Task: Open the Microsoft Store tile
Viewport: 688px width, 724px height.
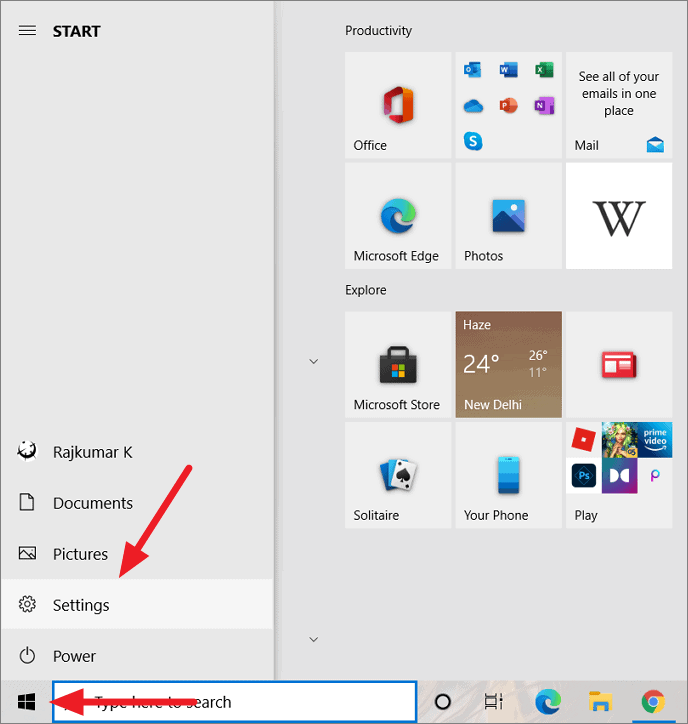Action: 398,364
